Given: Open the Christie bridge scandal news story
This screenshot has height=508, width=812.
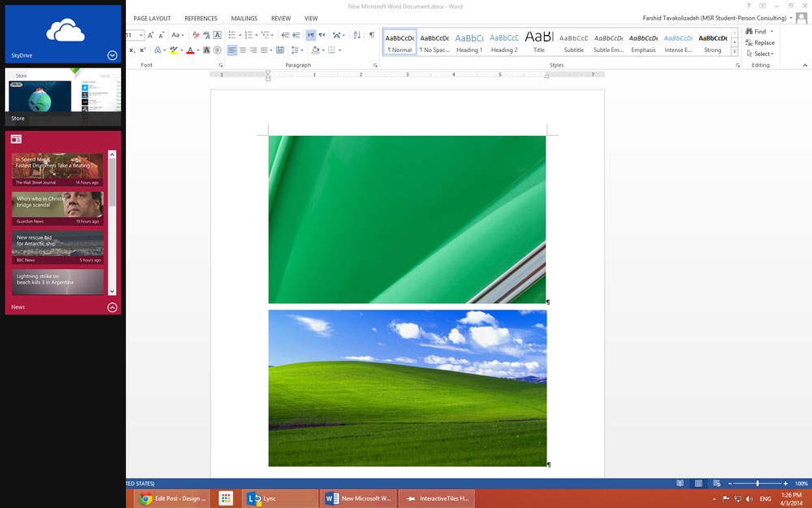Looking at the screenshot, I should click(58, 208).
